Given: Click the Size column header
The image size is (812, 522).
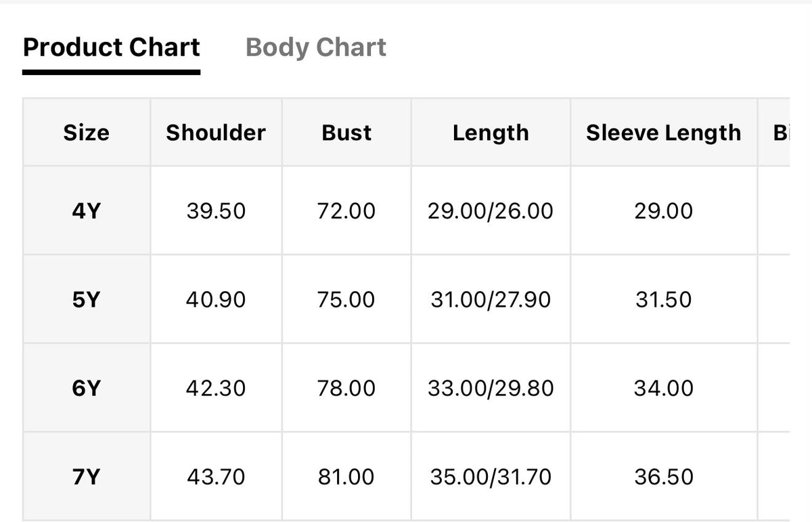Looking at the screenshot, I should coord(87,133).
